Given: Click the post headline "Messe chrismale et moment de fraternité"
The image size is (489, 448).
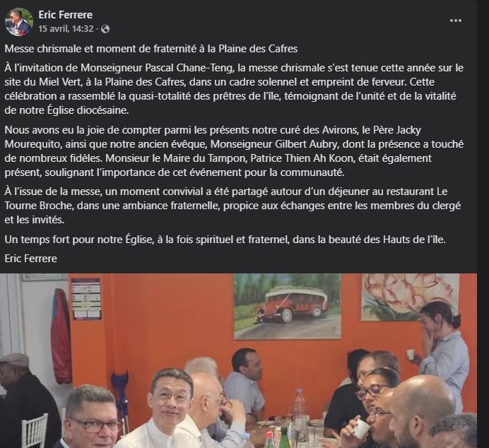Looking at the screenshot, I should click(x=151, y=49).
